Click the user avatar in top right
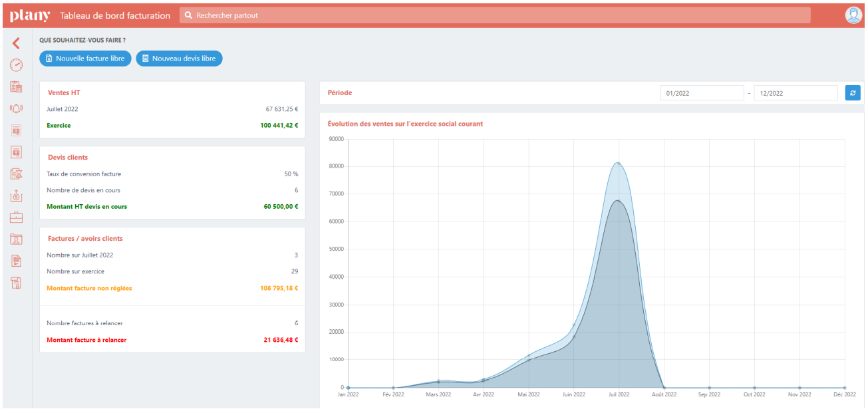The image size is (868, 417). tap(853, 15)
